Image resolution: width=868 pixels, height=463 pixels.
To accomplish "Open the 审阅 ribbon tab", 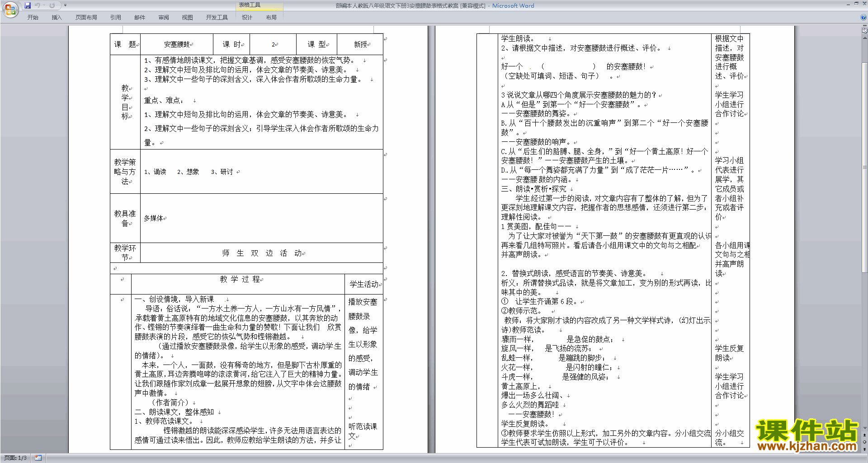I will pos(164,17).
